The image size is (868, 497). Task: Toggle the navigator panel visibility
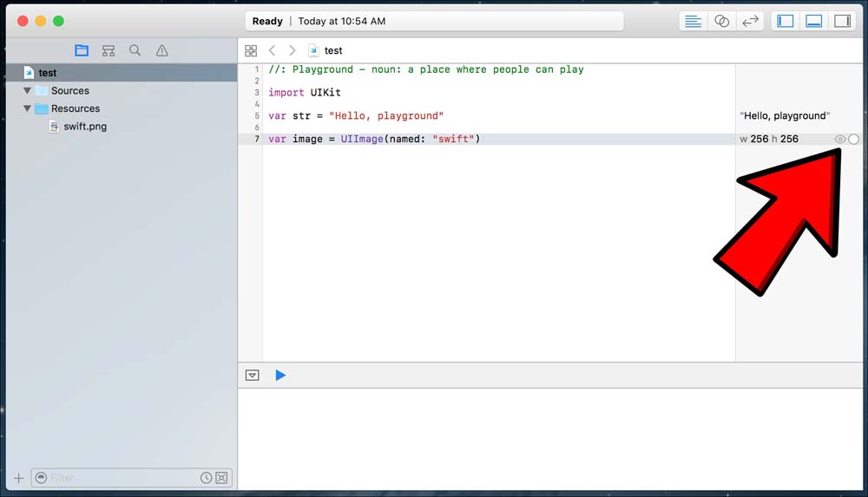coord(786,21)
